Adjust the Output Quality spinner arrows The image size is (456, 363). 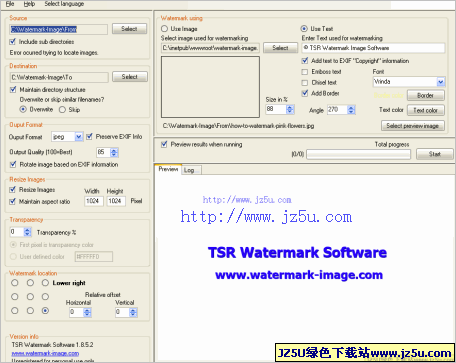point(114,152)
